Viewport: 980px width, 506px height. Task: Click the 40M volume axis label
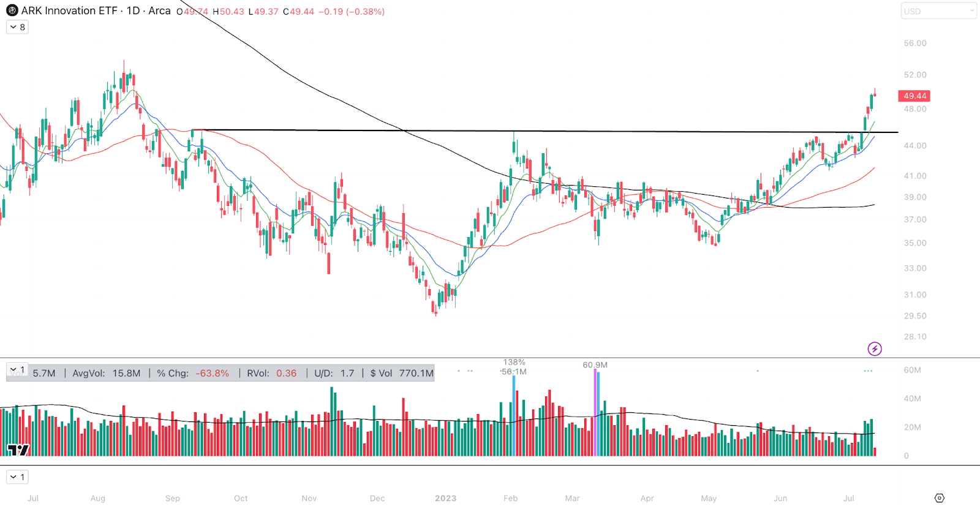(912, 399)
